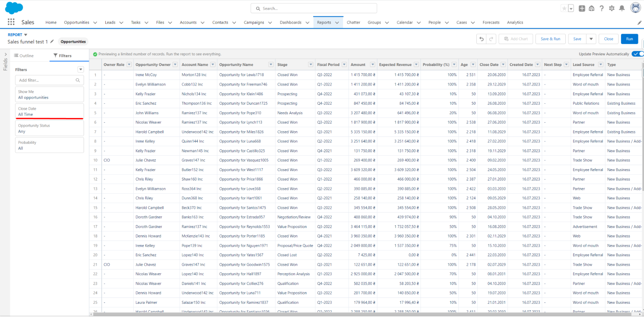Expand the Reports nav tab chevron

pyautogui.click(x=337, y=22)
